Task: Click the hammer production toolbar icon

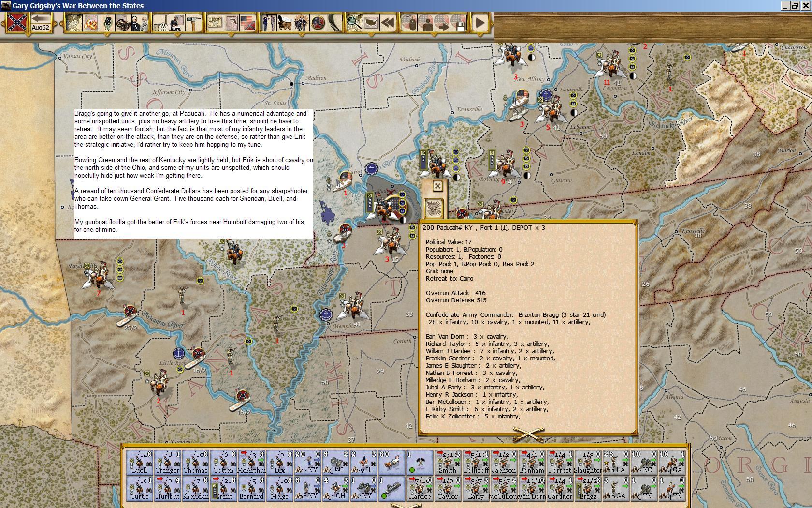Action: point(193,23)
